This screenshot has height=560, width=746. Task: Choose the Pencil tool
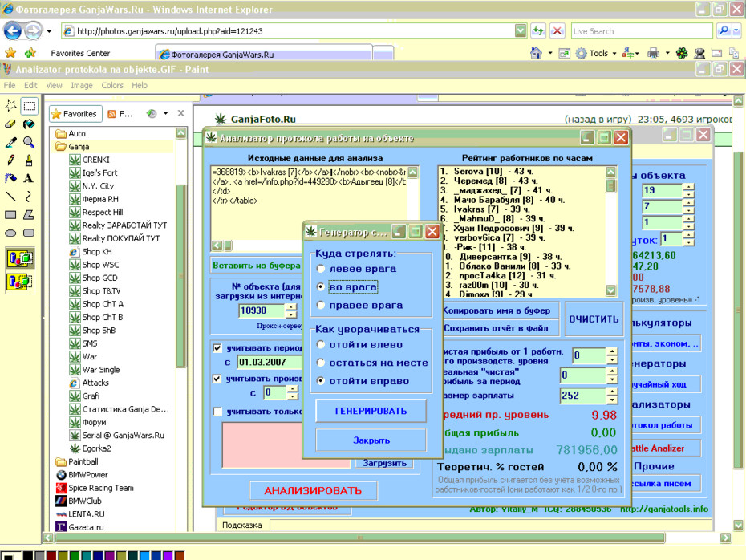[10, 160]
